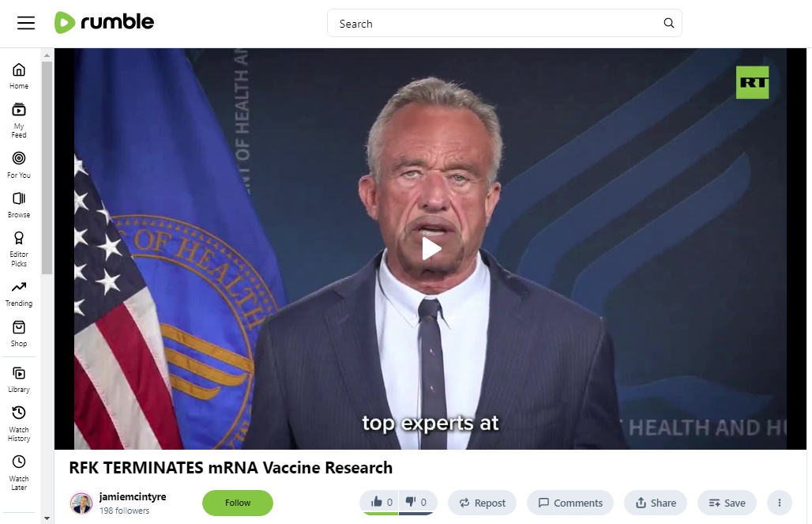Follow the jamiemcintyre channel

pos(238,503)
